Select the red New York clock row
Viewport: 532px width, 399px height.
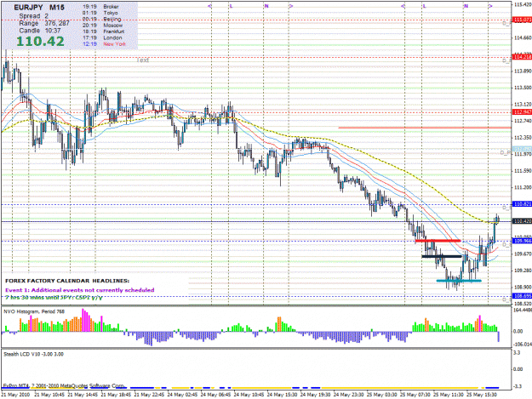tap(104, 44)
